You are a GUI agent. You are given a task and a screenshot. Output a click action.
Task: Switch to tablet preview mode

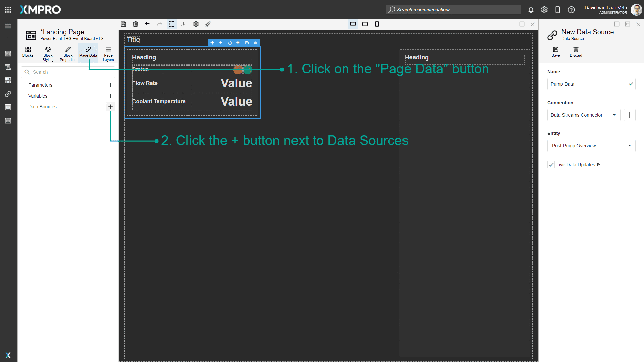[365, 24]
